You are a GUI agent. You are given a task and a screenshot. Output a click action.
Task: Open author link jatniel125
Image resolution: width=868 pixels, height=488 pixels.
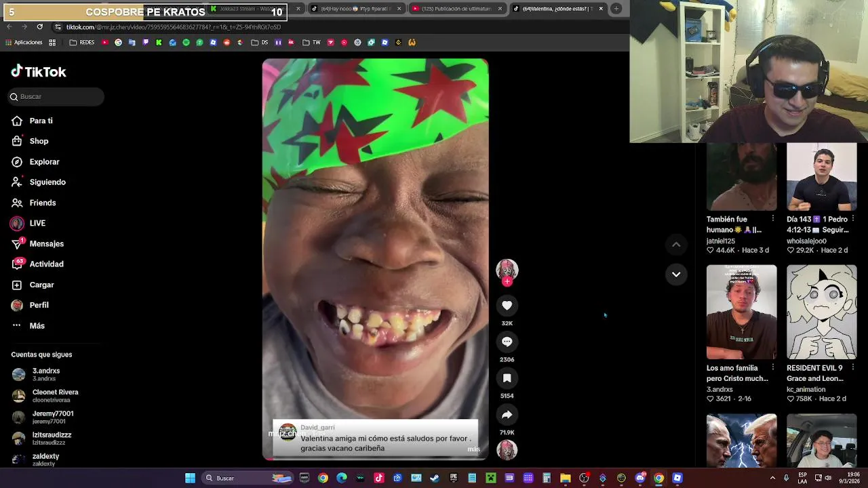721,241
